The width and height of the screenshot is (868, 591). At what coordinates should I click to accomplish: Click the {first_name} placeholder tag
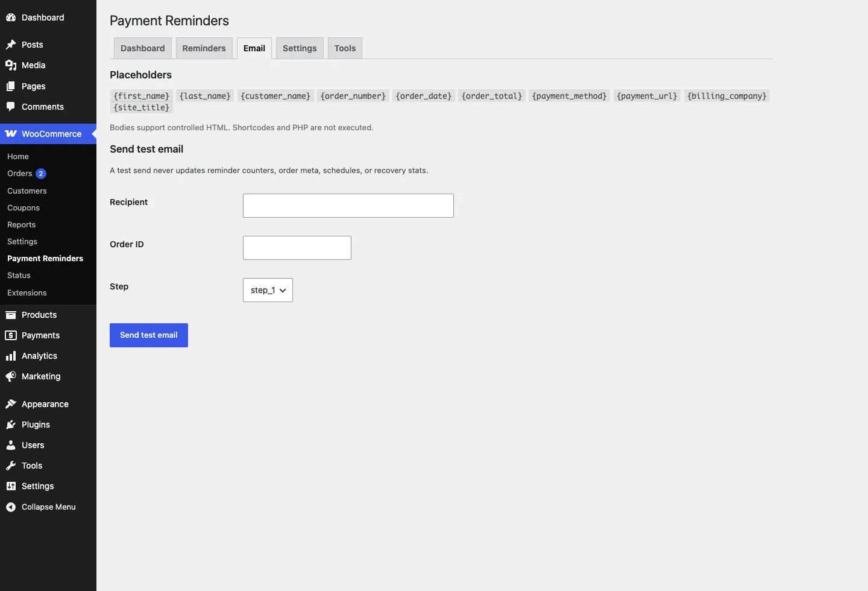(142, 96)
